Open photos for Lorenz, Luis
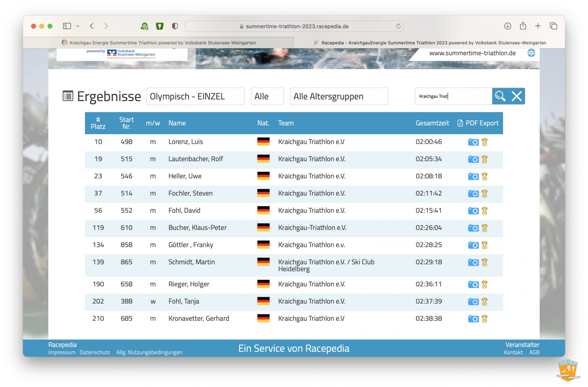The width and height of the screenshot is (588, 387). pyautogui.click(x=473, y=142)
